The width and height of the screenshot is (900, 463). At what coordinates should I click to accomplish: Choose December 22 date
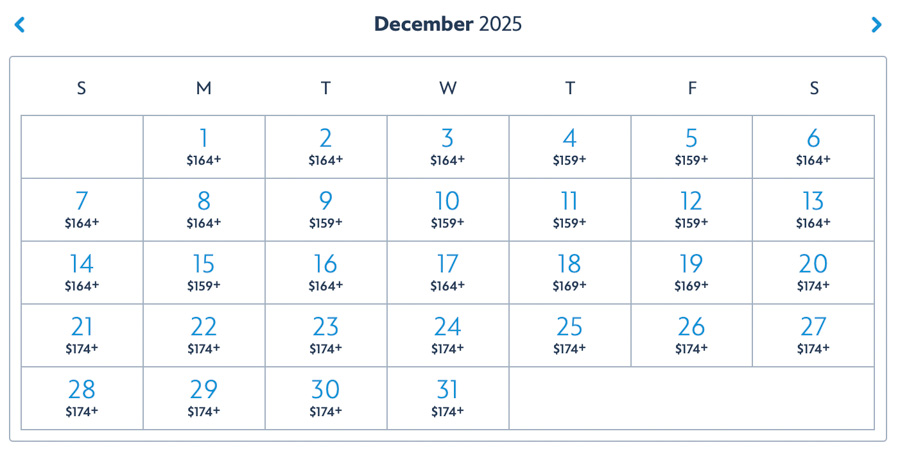[x=204, y=335]
